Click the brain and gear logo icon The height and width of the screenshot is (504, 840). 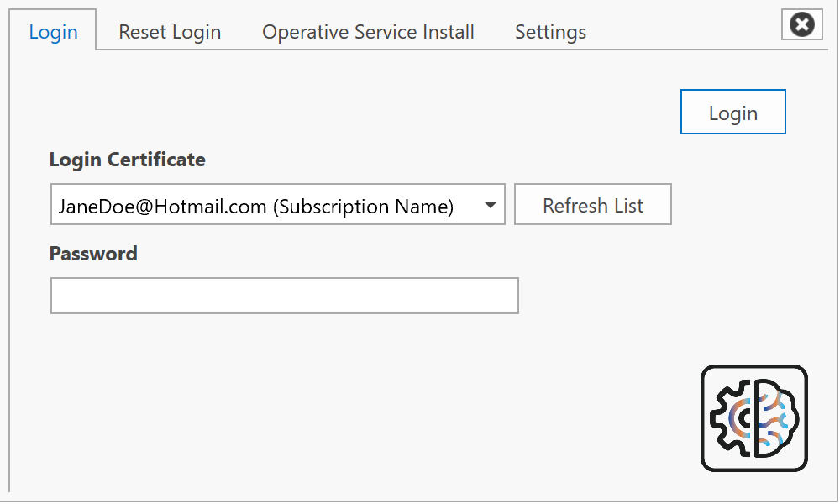pyautogui.click(x=753, y=417)
